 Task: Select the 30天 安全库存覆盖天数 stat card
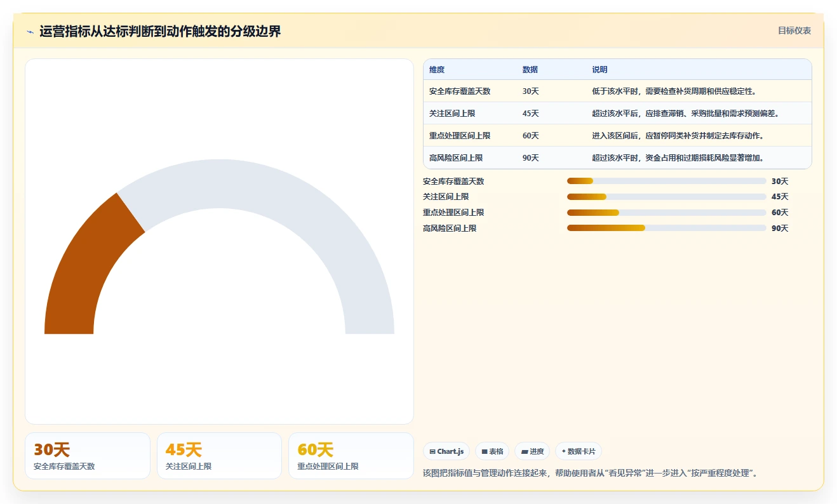point(88,456)
